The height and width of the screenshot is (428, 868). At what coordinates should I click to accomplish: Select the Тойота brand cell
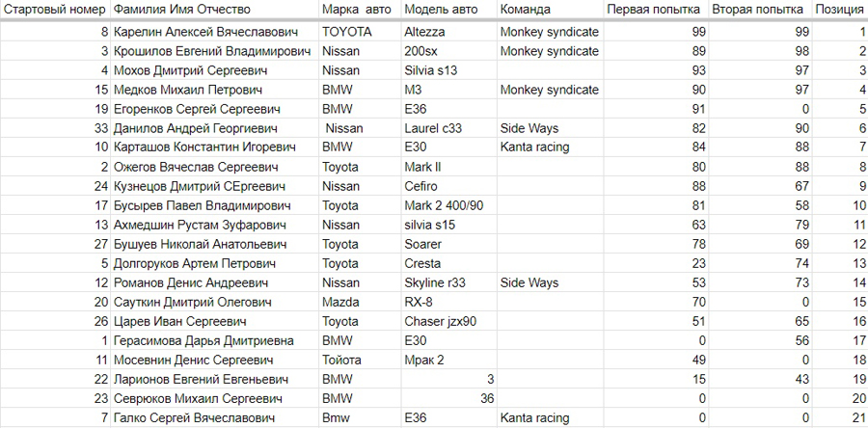click(x=361, y=360)
